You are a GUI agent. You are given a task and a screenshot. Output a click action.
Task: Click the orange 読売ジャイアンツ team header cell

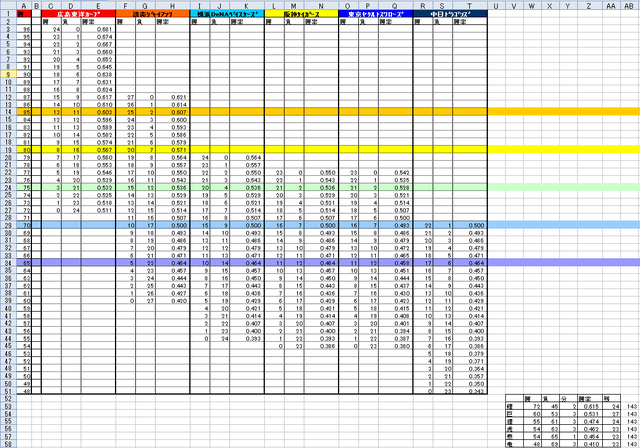click(153, 14)
